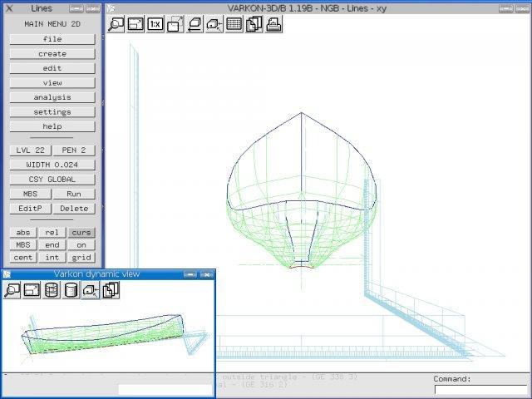This screenshot has width=532, height=399.
Task: Open the LVL 22 level selector
Action: point(31,150)
